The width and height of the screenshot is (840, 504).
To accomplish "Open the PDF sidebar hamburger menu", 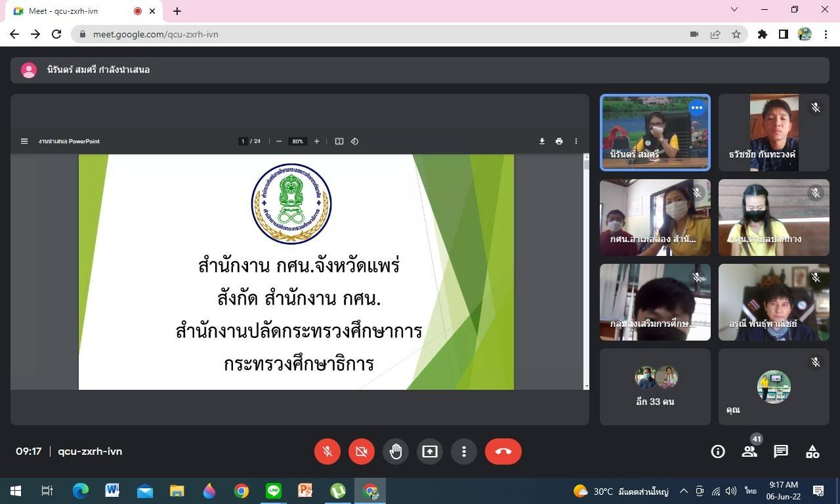I will (24, 141).
